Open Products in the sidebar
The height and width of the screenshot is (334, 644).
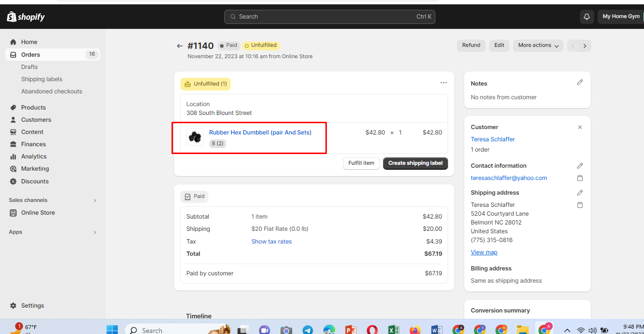click(x=33, y=108)
